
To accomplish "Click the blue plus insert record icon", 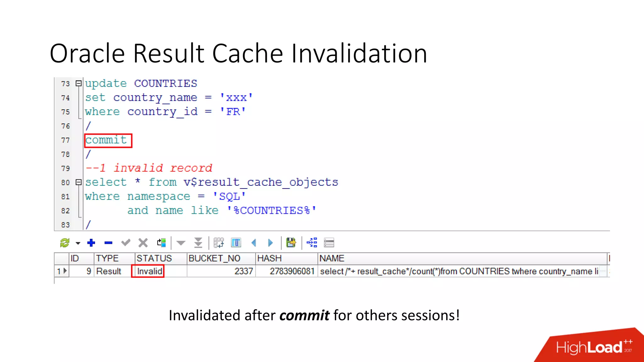I will tap(91, 243).
